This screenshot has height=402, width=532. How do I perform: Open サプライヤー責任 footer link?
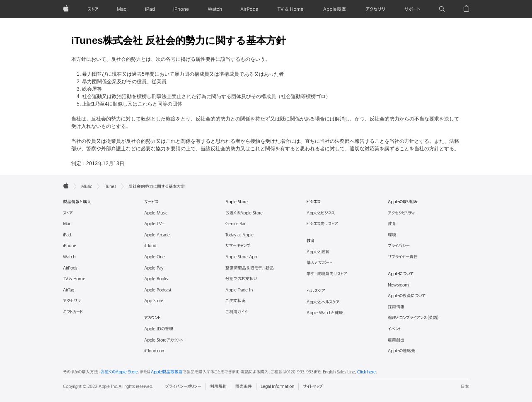(x=403, y=257)
